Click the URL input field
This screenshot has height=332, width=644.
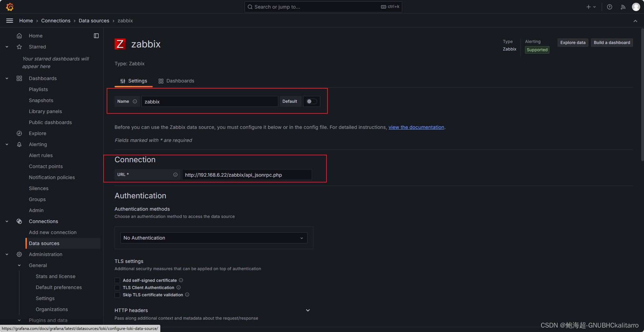coord(247,175)
